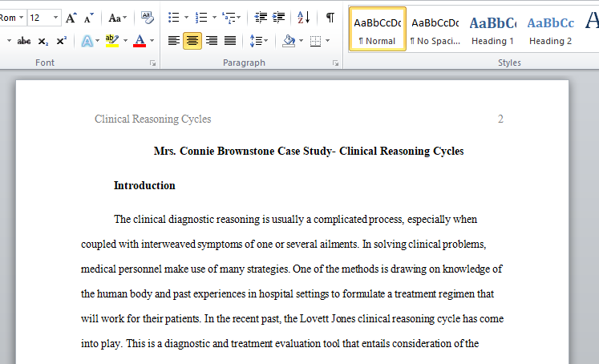The image size is (599, 364).
Task: Apply the red font color
Action: tap(140, 41)
